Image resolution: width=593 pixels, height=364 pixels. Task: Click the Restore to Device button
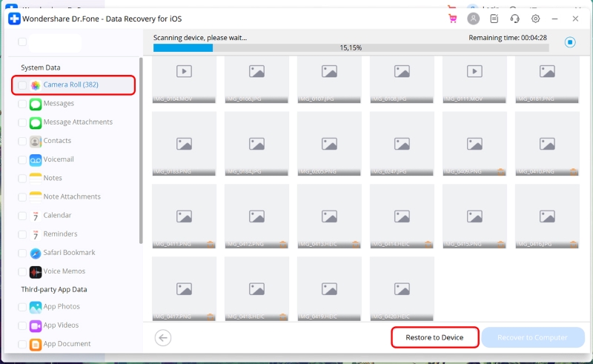(434, 338)
